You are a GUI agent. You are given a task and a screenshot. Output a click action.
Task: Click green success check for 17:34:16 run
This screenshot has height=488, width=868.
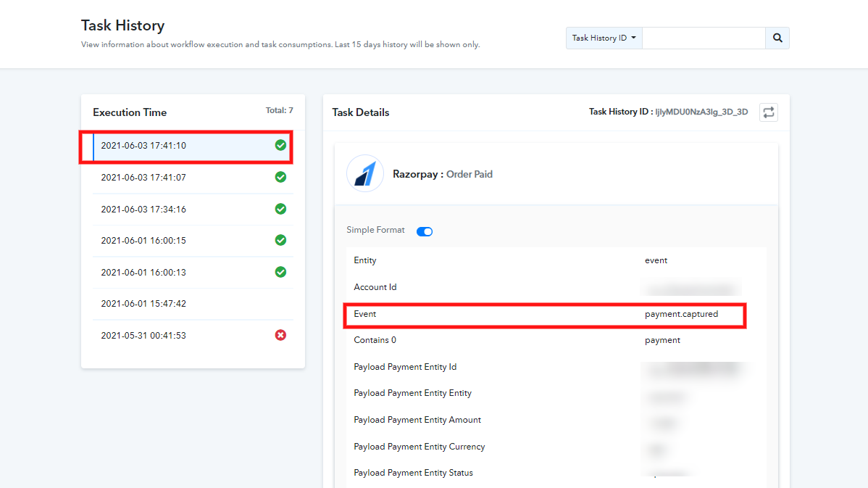click(x=280, y=209)
